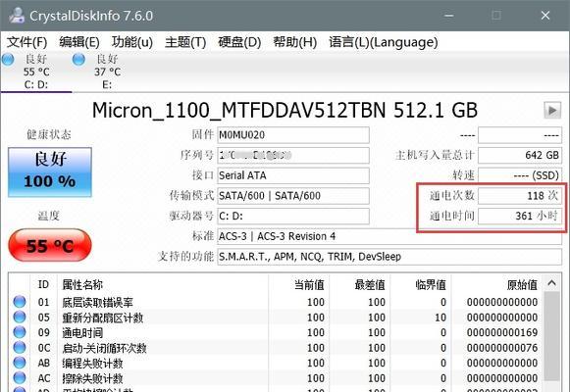Select the E: disk status orb

pos(78,59)
